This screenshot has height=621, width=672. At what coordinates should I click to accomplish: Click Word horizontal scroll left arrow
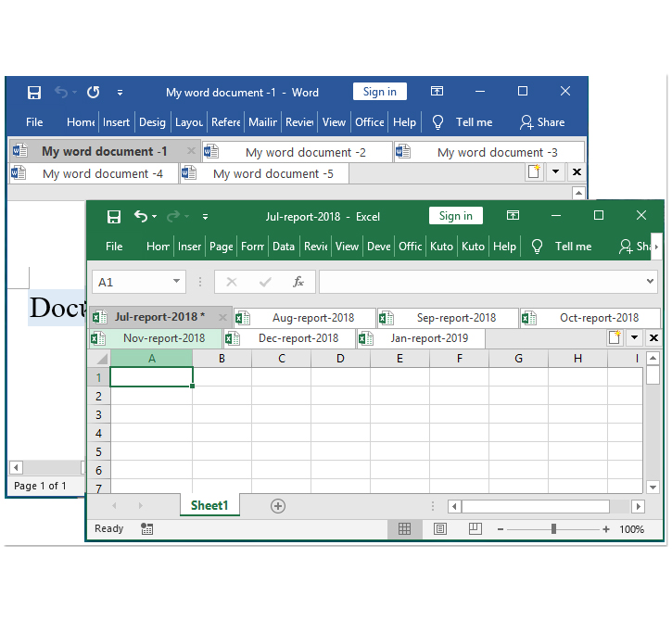tap(16, 467)
